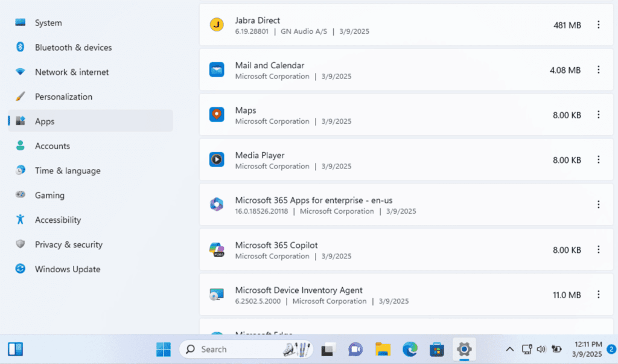Expand hidden icons in the system tray
This screenshot has height=364, width=618.
pos(510,349)
